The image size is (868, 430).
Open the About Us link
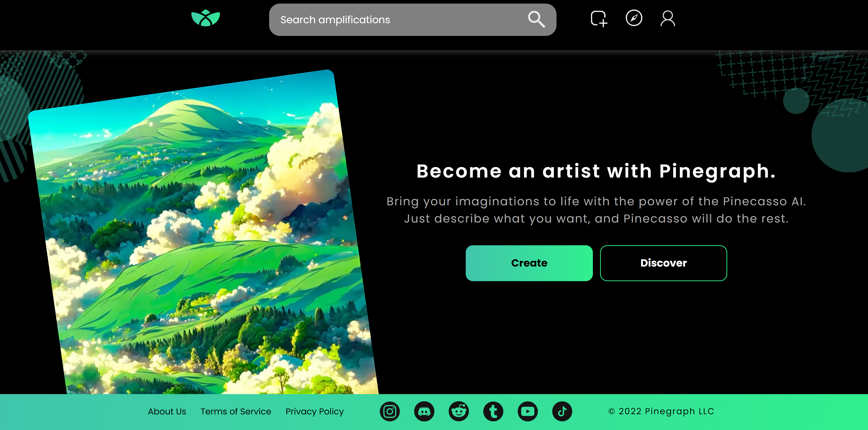tap(167, 412)
